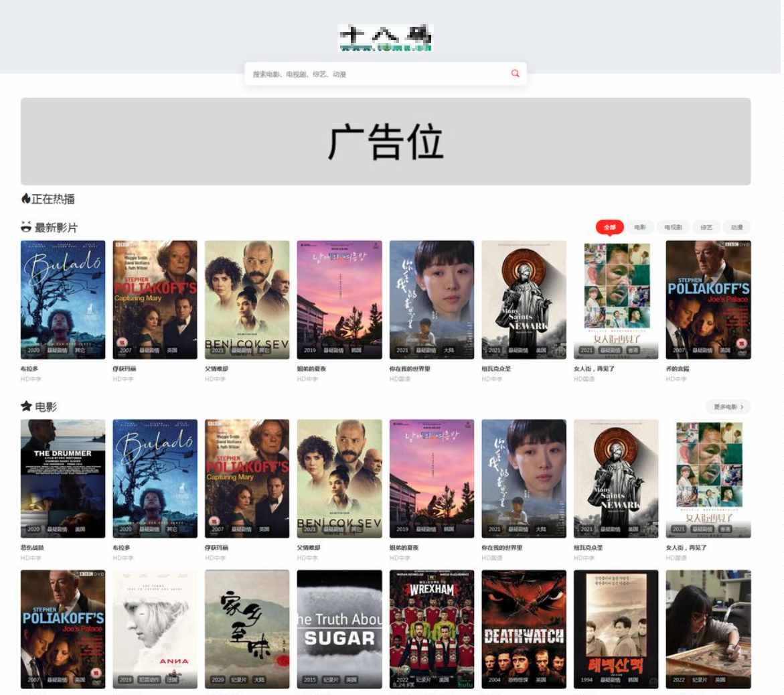Click 正在热播 section heading text
This screenshot has height=695, width=784.
[x=53, y=199]
